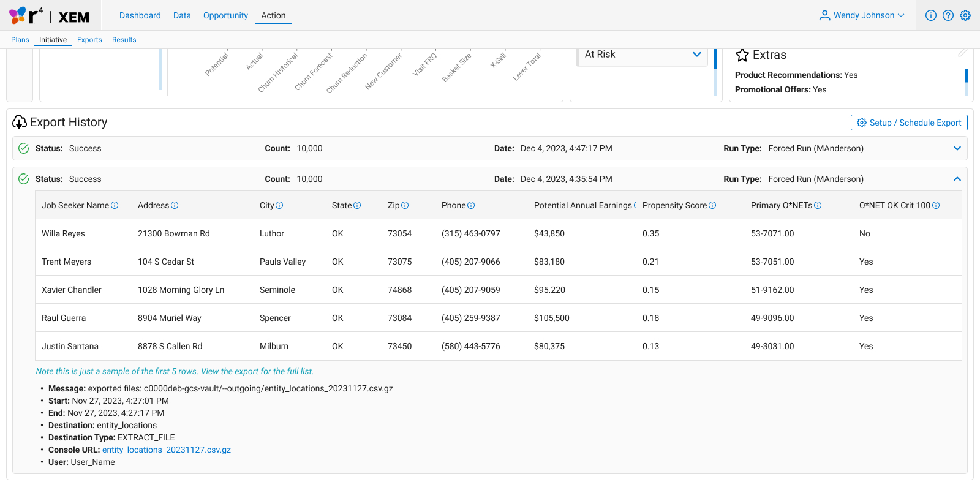Screen dimensions: 980x490
Task: Show info for Address column
Action: (175, 205)
